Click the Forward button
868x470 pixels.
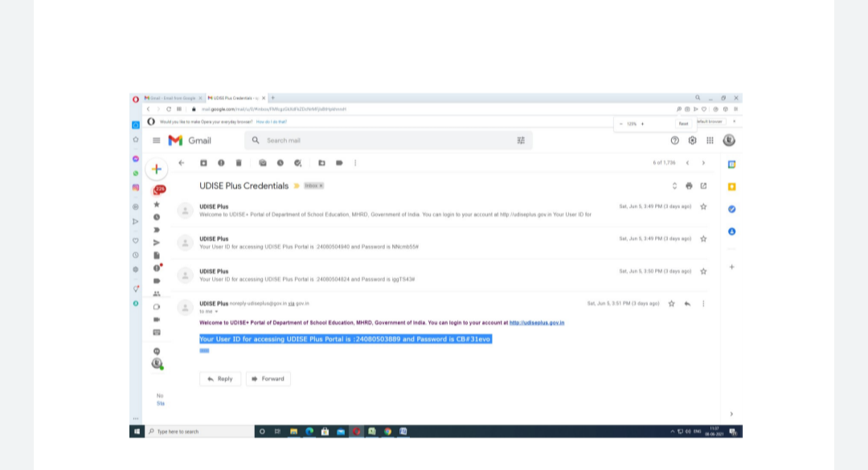pos(268,379)
